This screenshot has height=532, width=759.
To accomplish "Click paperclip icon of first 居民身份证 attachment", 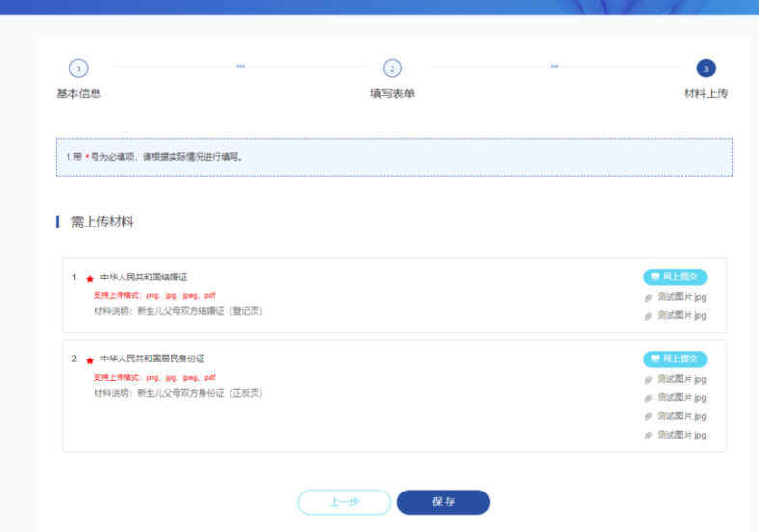I will click(x=649, y=380).
